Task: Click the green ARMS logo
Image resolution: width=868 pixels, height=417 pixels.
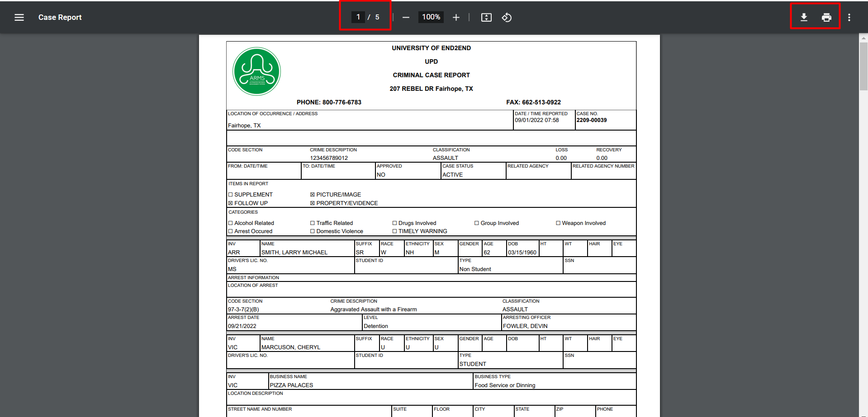Action: point(256,71)
